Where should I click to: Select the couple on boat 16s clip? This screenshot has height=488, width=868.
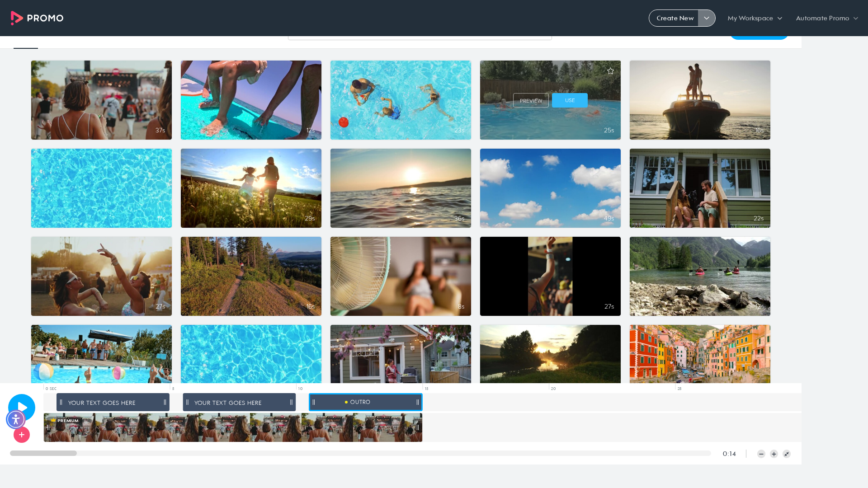[x=700, y=100]
